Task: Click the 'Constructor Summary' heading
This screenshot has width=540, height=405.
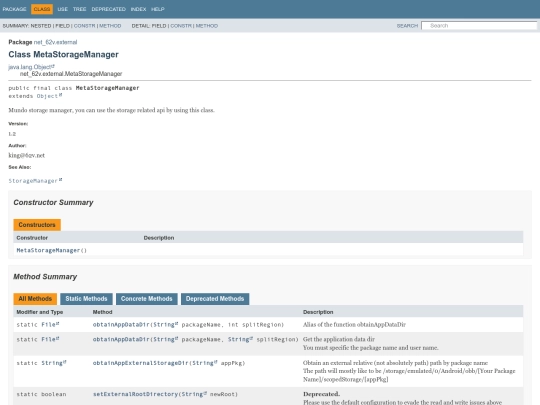Action: [53, 202]
